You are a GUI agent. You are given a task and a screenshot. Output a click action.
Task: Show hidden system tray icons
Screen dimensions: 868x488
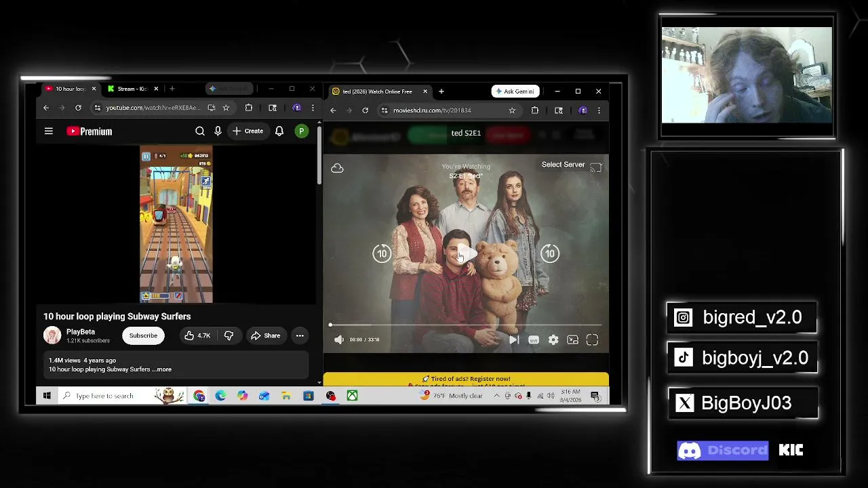point(497,396)
